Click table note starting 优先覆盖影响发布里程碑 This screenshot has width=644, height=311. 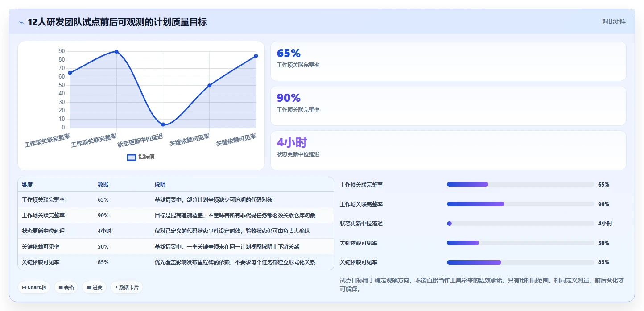(x=235, y=262)
